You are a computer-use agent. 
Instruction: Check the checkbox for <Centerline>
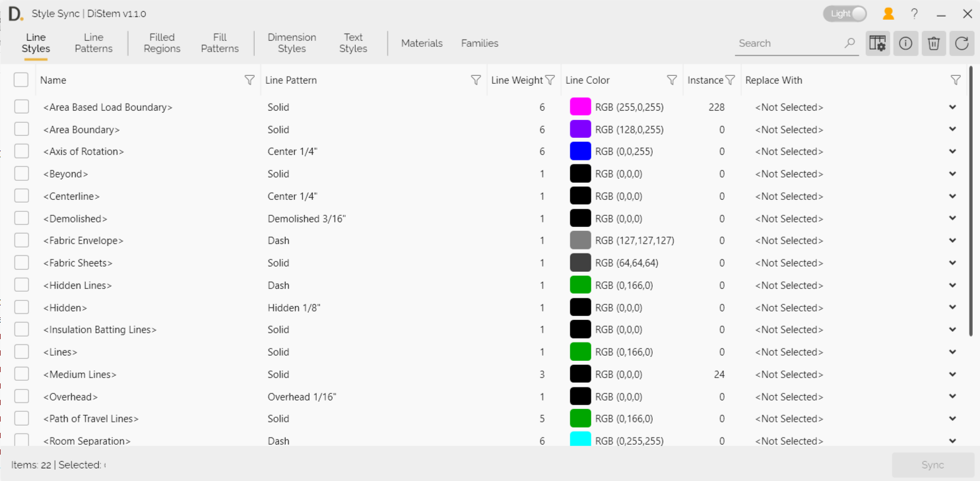pos(20,195)
